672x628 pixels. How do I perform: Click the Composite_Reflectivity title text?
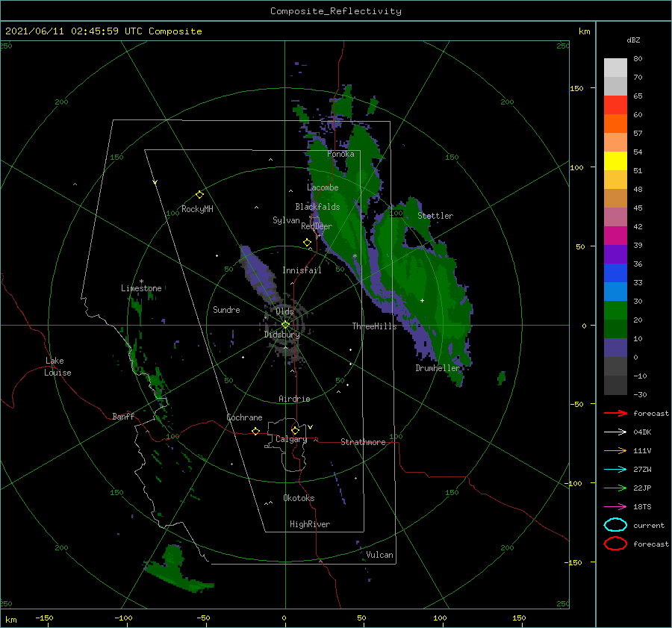pyautogui.click(x=336, y=11)
